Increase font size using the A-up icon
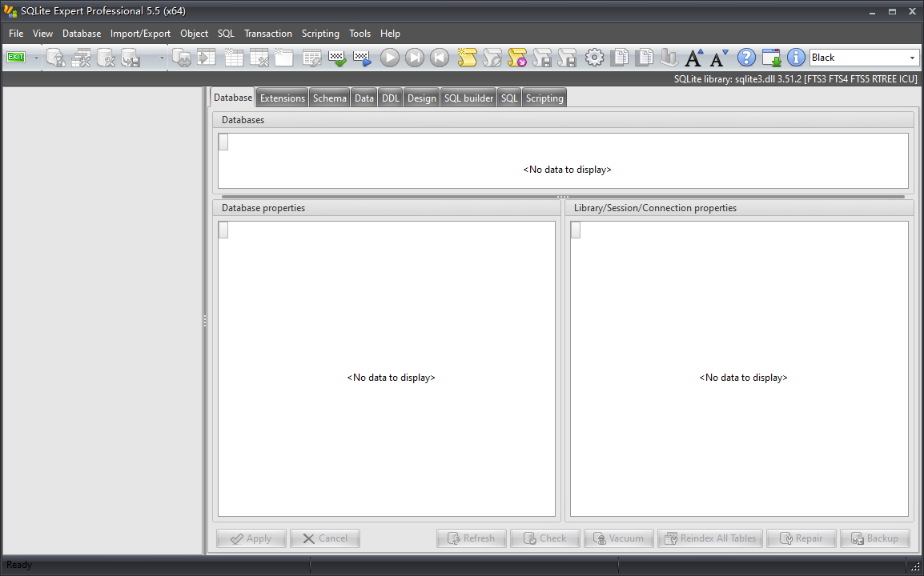The image size is (924, 576). point(693,57)
